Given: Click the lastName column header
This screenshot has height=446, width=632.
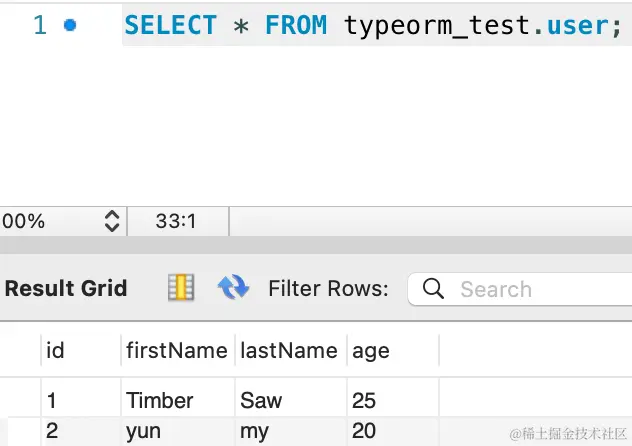Looking at the screenshot, I should coord(289,350).
